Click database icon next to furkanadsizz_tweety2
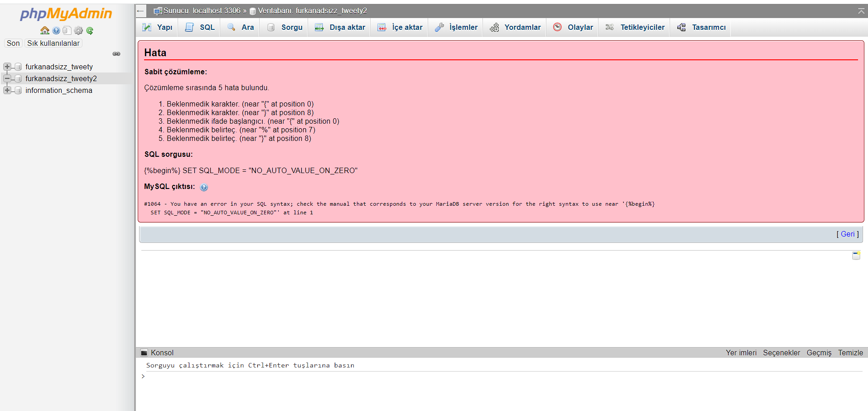Viewport: 868px width, 411px height. click(18, 78)
